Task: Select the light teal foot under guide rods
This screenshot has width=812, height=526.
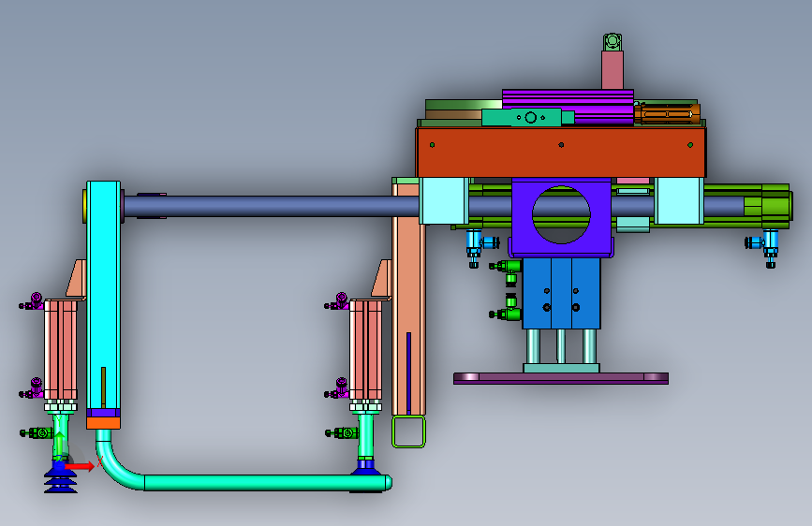Action: pyautogui.click(x=561, y=368)
